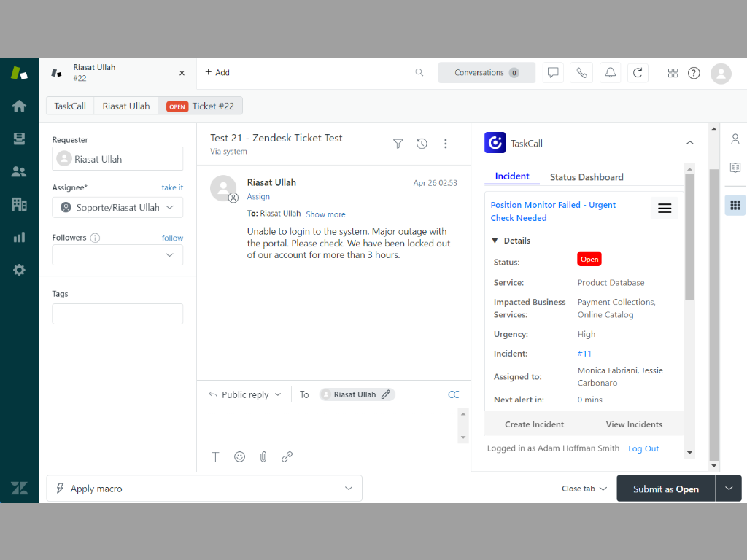The height and width of the screenshot is (560, 747).
Task: Attach a file with the paperclip icon
Action: coord(263,456)
